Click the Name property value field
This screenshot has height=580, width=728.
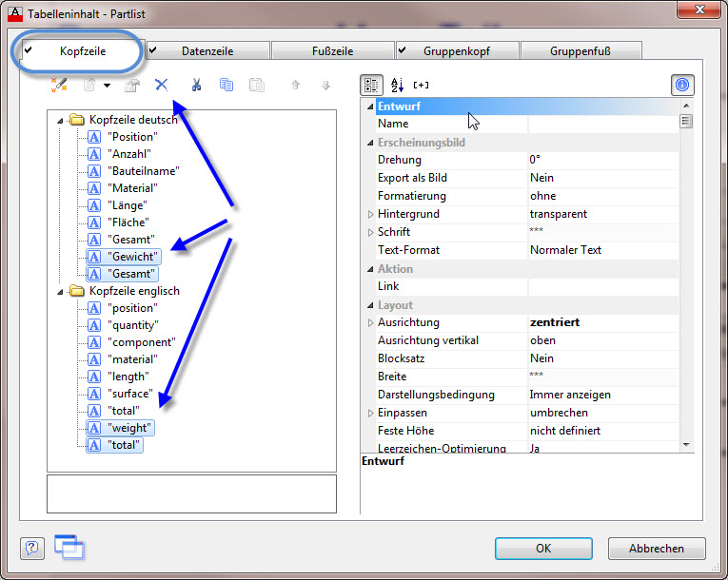pyautogui.click(x=602, y=124)
